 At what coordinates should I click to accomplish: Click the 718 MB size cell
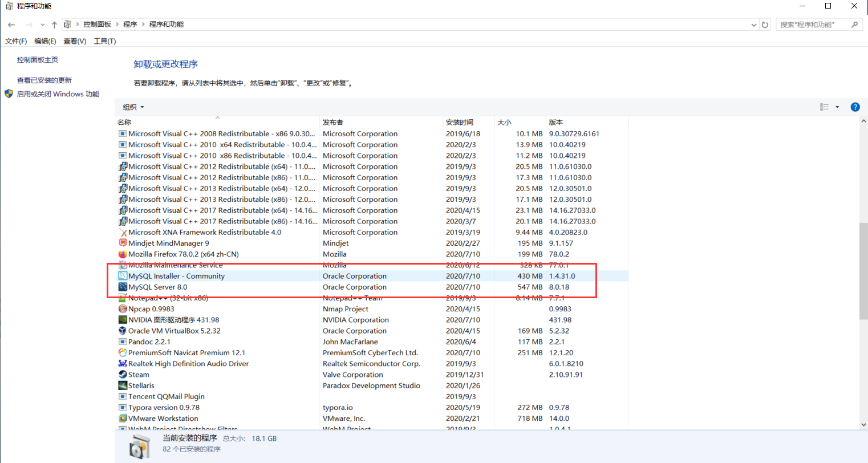click(x=530, y=419)
